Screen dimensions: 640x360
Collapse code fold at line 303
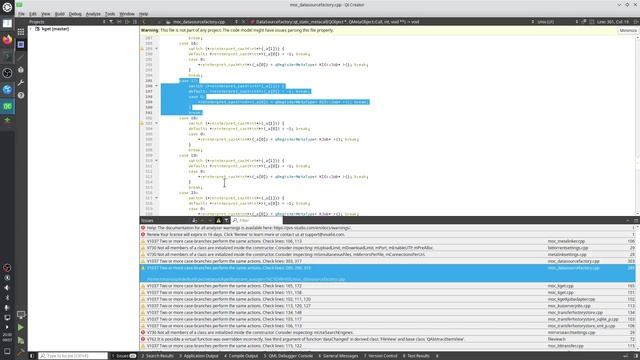click(156, 123)
